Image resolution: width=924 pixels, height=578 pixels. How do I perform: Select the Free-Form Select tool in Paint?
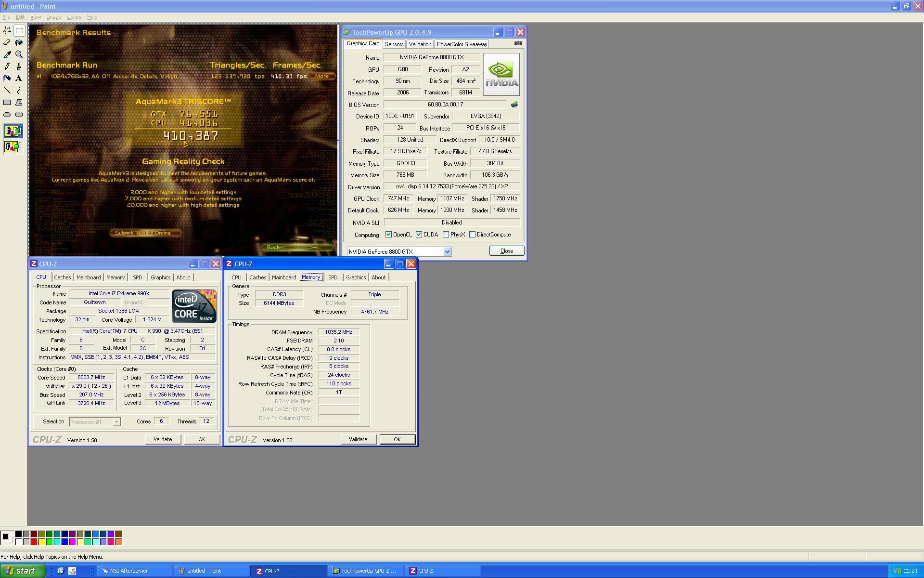tap(7, 30)
